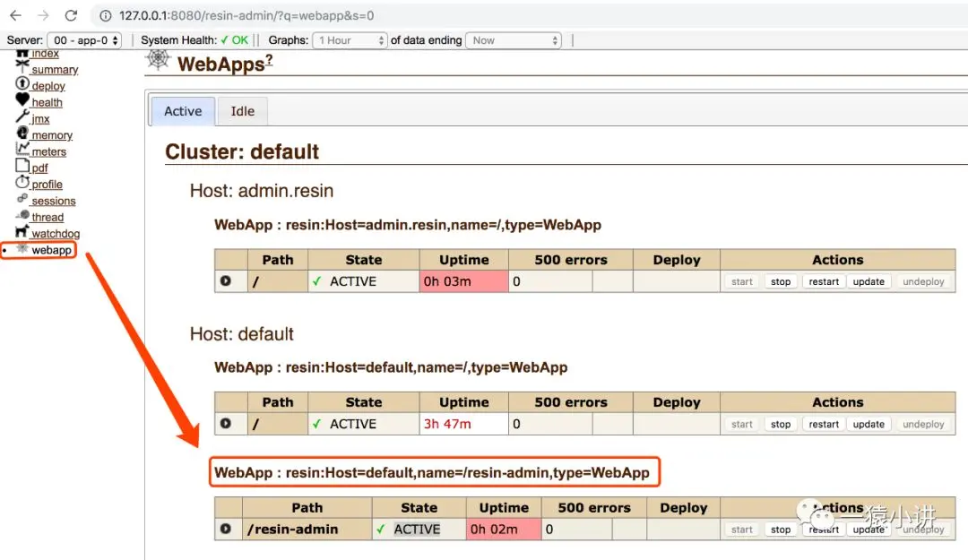Screen dimensions: 968x560
Task: Click the deploy sidebar icon
Action: pos(22,83)
